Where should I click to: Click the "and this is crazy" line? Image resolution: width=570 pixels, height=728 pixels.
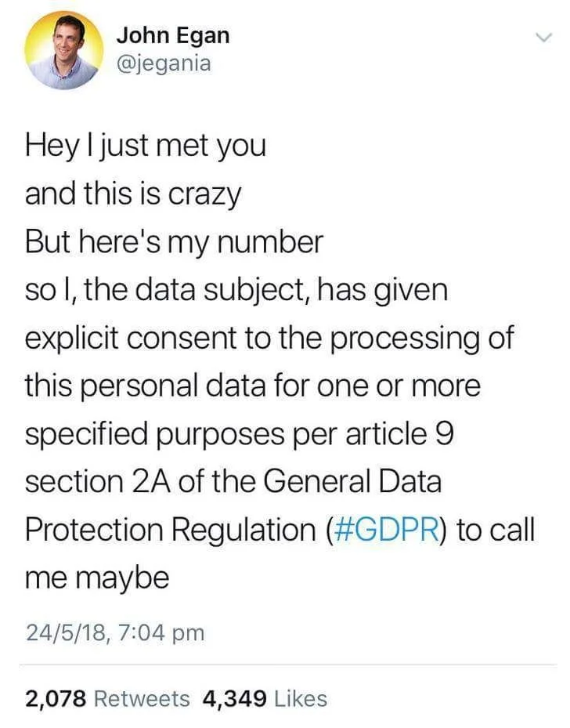133,194
